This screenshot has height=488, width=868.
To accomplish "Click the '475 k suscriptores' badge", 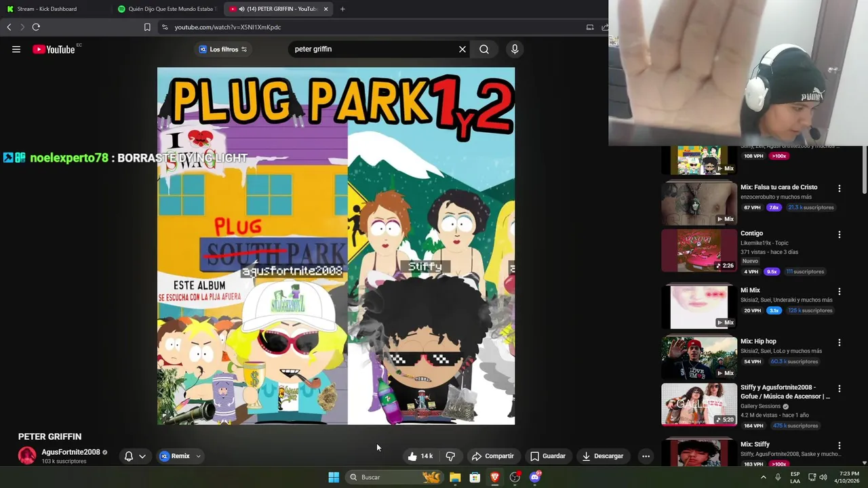I will (x=795, y=426).
